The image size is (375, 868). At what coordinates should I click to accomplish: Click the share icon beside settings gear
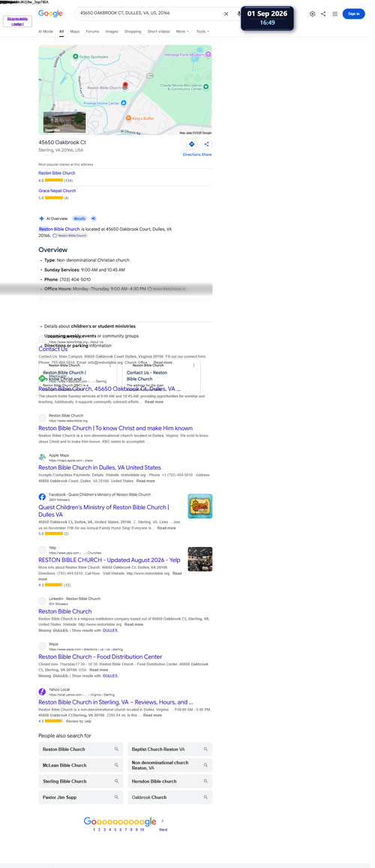coord(323,14)
